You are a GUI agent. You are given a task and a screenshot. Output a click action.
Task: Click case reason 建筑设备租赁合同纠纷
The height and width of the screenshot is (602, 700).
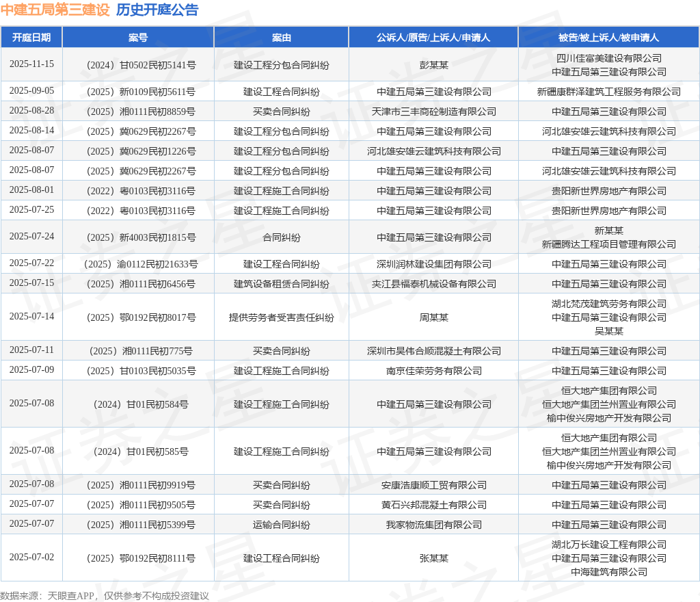281,284
